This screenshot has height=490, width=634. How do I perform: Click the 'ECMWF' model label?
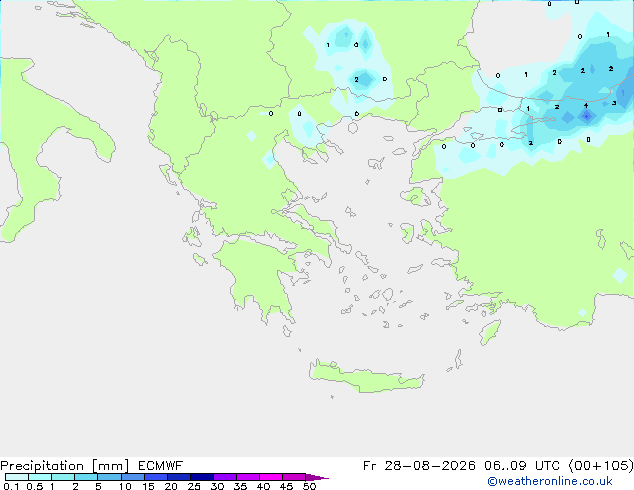pos(161,466)
